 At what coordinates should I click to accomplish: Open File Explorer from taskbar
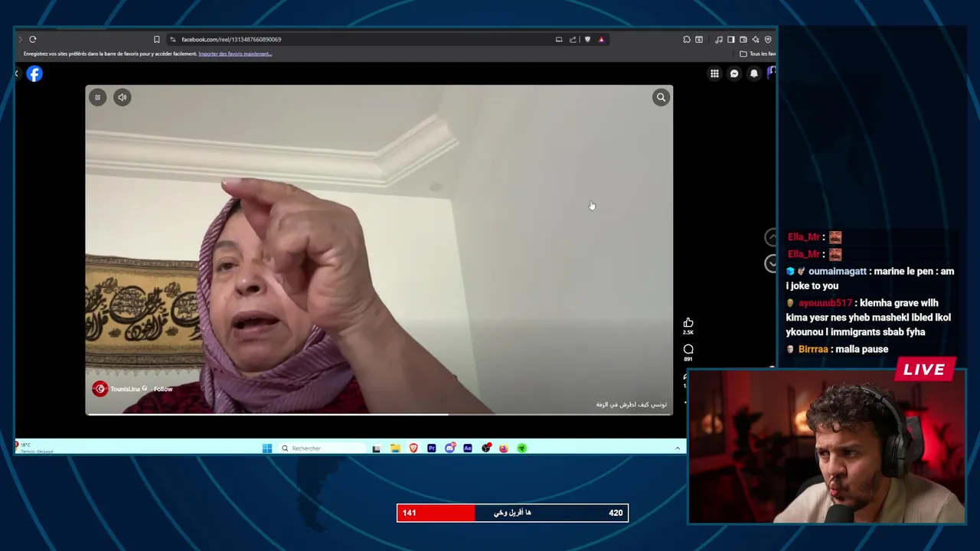tap(395, 448)
